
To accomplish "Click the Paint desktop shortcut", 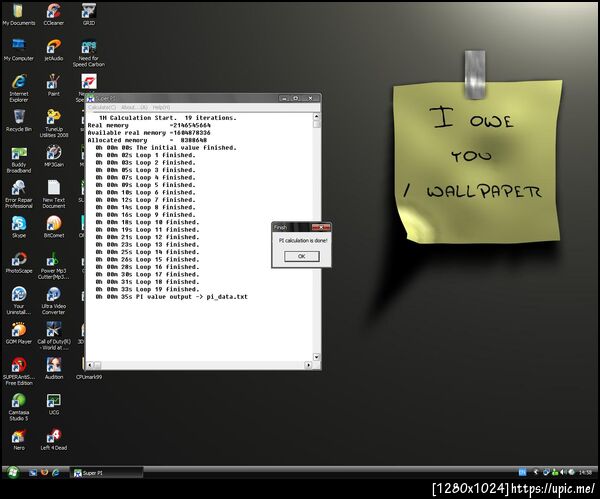I will tap(54, 85).
